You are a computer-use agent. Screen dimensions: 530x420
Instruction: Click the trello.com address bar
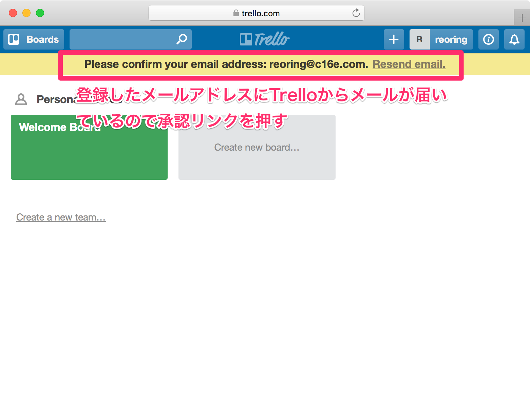(x=257, y=13)
